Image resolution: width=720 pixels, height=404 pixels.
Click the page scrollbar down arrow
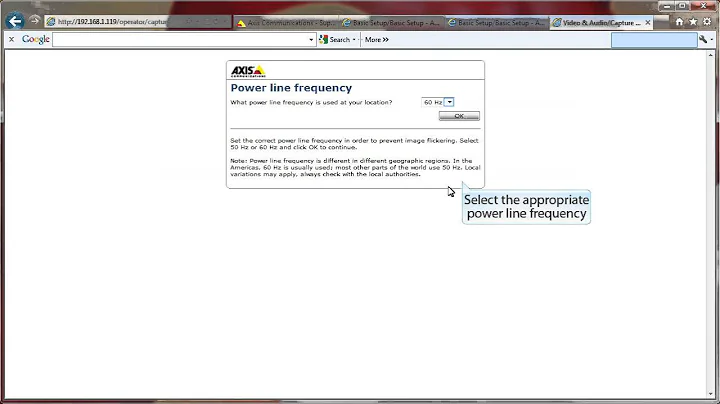click(x=711, y=394)
